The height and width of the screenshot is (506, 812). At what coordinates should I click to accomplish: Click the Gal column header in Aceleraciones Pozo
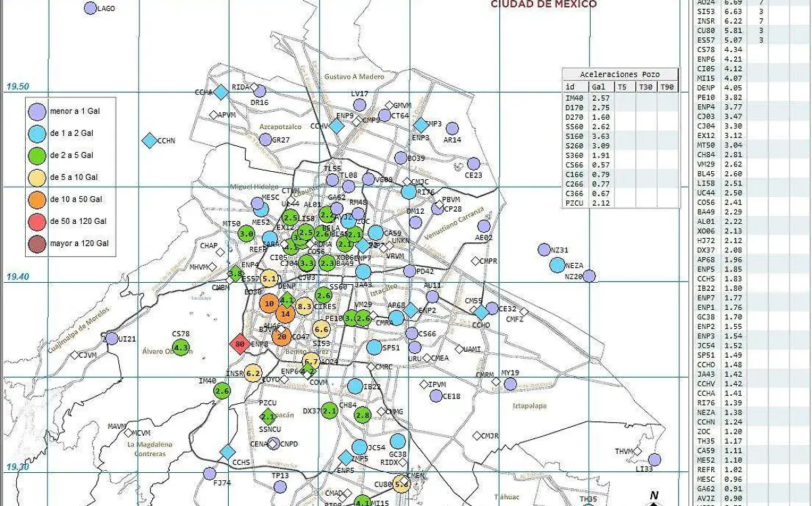(x=599, y=87)
